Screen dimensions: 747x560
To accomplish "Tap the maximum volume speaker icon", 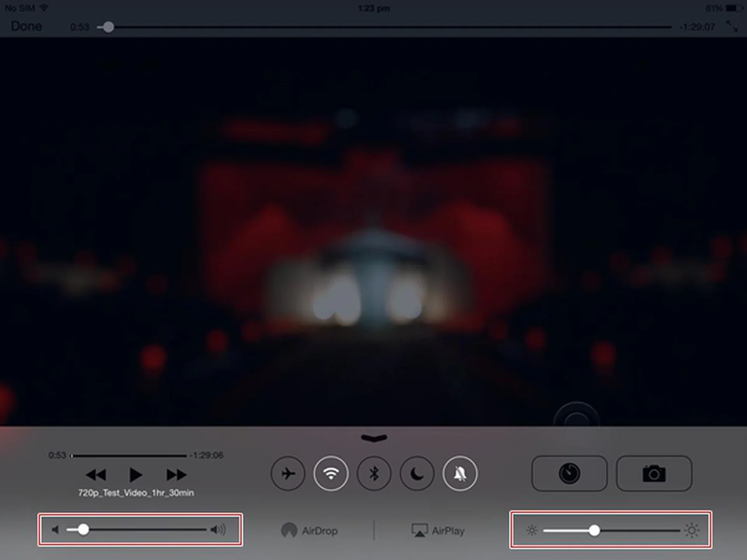I will (218, 529).
